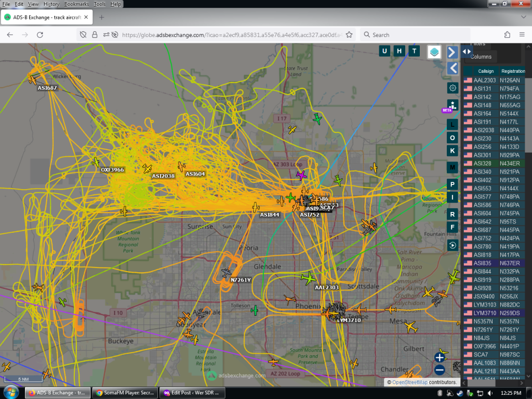Screen dimensions: 532x399
Task: Open the Edit menu
Action: coord(19,4)
